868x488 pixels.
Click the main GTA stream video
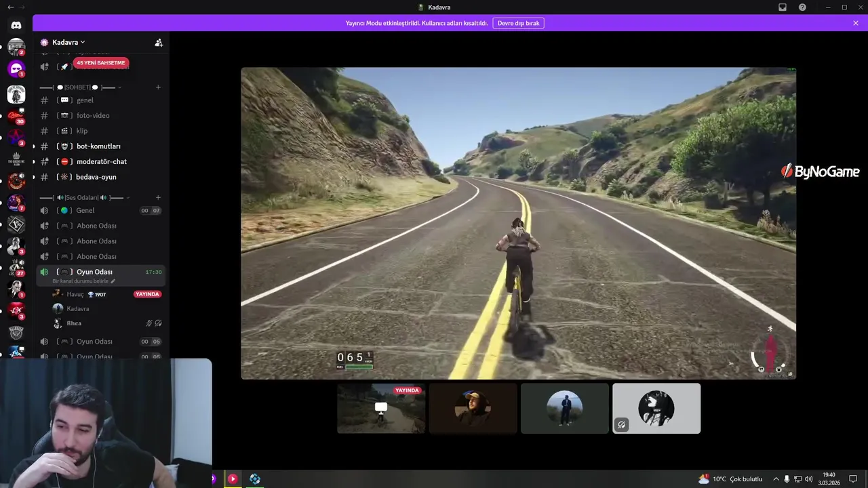tap(518, 223)
